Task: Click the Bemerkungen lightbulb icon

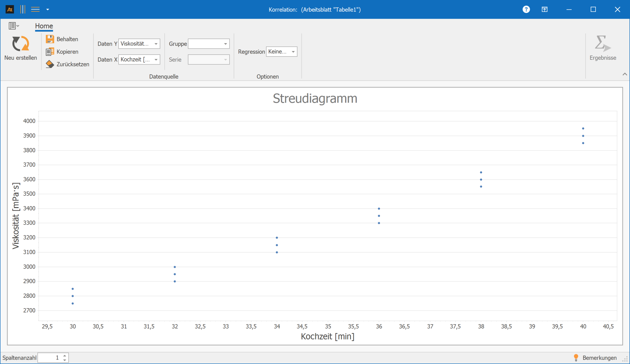Action: [576, 358]
